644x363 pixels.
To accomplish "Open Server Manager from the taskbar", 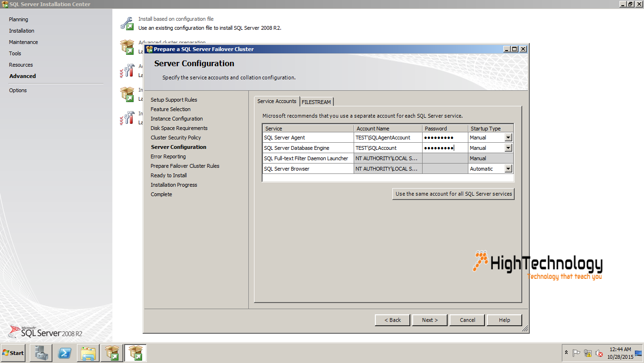I will 41,353.
